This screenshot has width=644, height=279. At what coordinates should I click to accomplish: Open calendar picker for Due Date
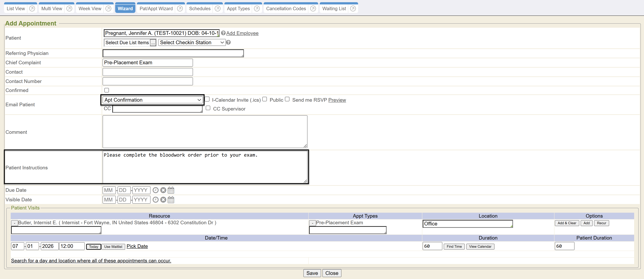171,190
